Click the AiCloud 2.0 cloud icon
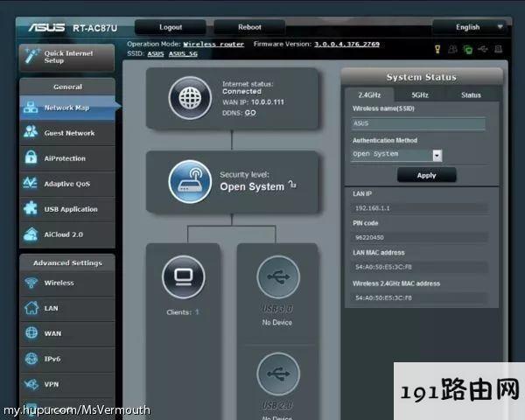 31,234
